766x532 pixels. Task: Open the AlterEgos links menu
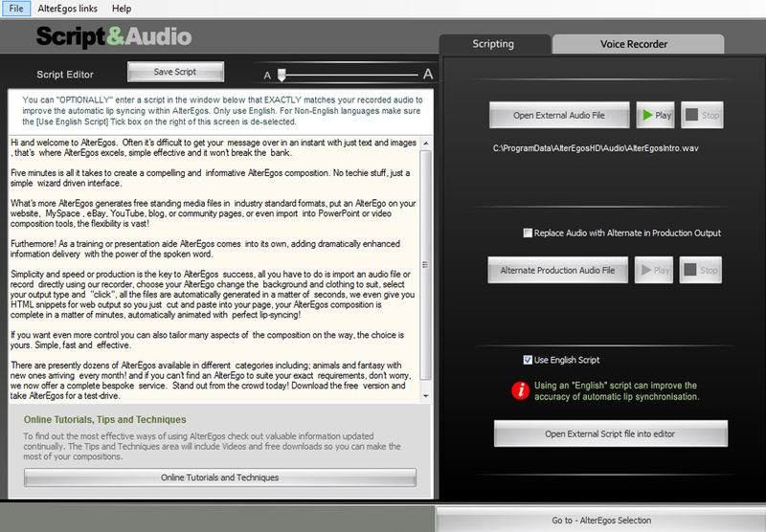(67, 9)
